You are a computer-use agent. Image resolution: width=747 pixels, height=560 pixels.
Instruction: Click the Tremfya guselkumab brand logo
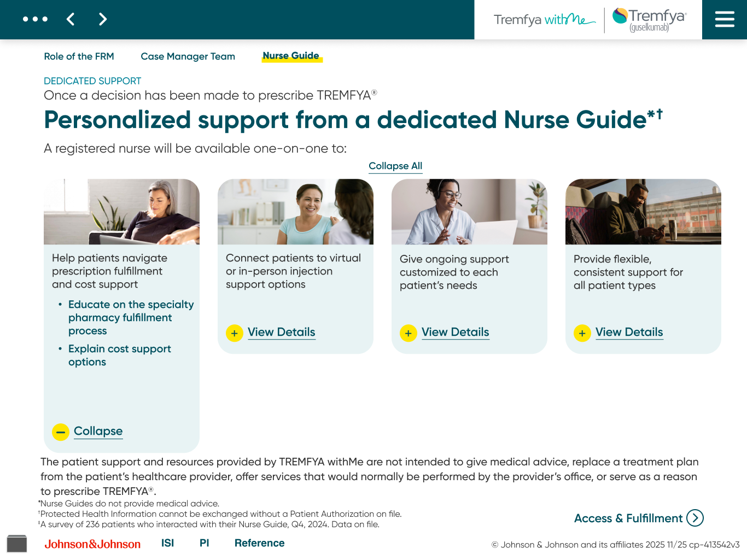(649, 20)
